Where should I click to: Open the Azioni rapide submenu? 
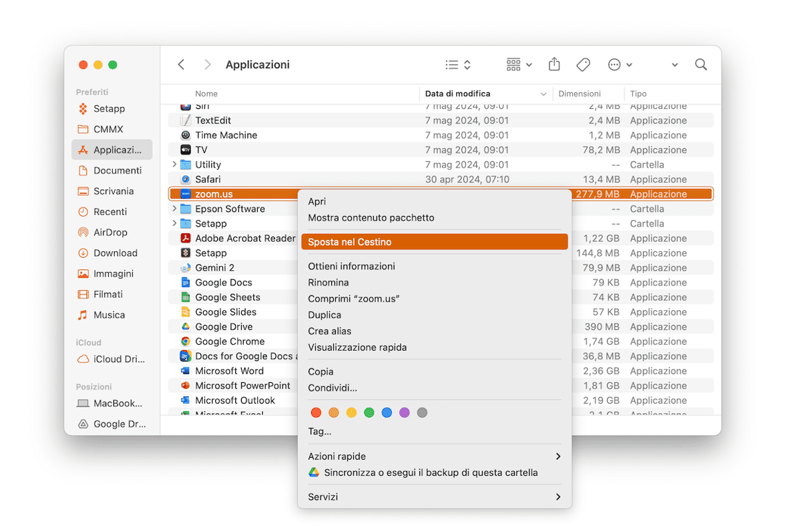(x=434, y=456)
